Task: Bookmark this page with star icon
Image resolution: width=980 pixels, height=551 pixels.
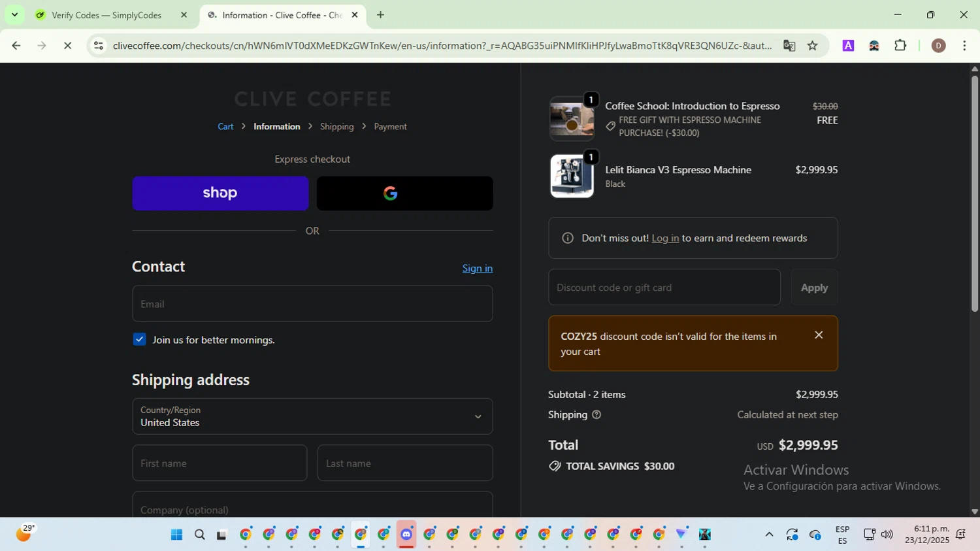Action: click(813, 46)
